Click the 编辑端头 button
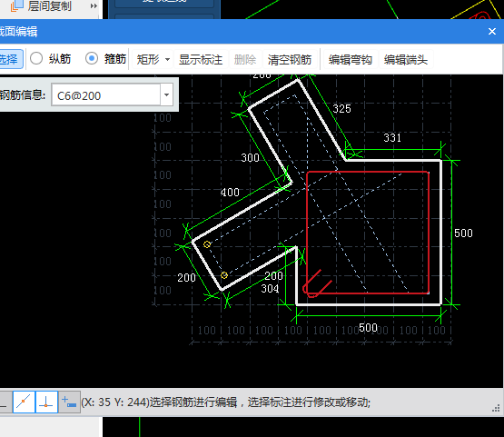The height and width of the screenshot is (437, 504). [406, 59]
